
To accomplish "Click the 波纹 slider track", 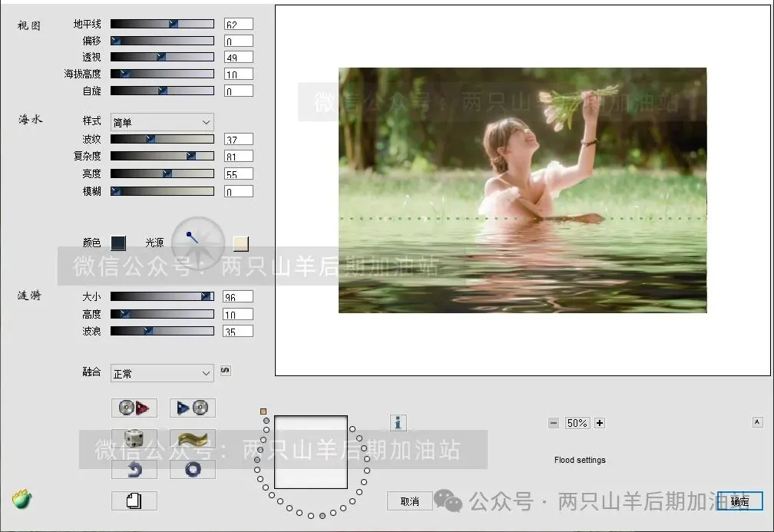I will point(162,139).
